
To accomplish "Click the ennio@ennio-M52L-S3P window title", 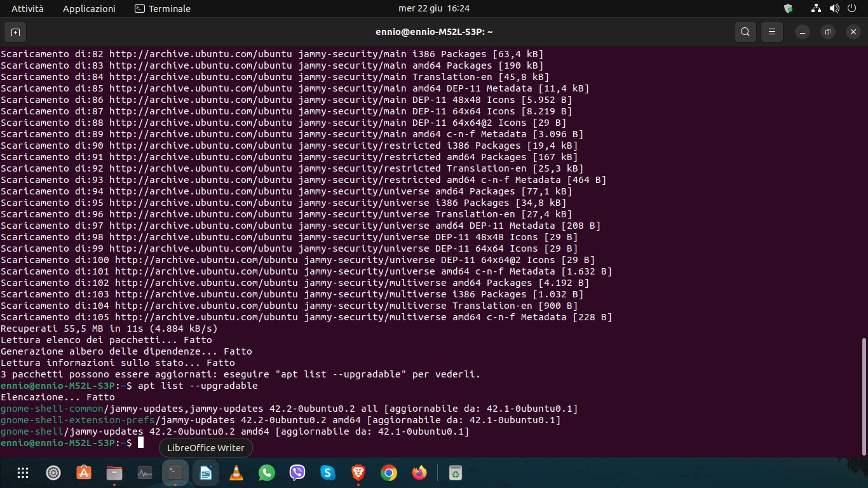I will (x=434, y=32).
